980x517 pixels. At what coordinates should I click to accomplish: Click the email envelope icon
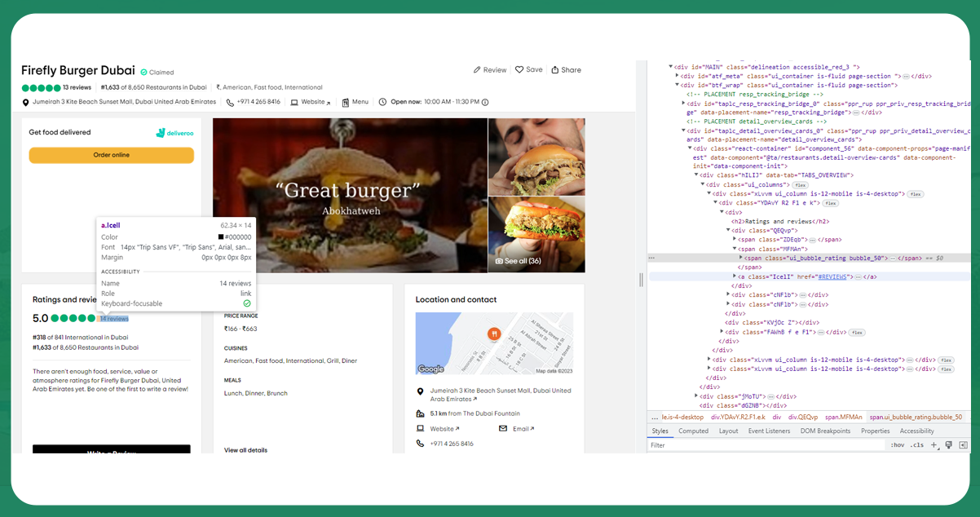pos(503,428)
